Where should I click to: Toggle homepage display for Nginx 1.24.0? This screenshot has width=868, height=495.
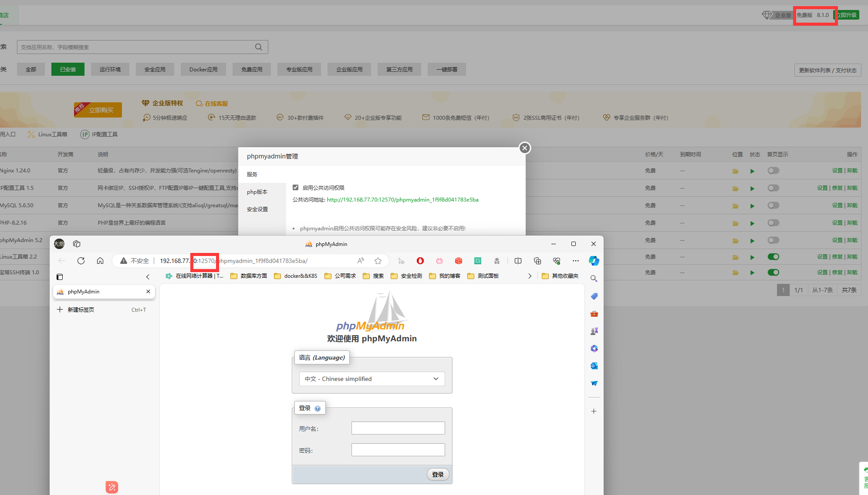(773, 171)
